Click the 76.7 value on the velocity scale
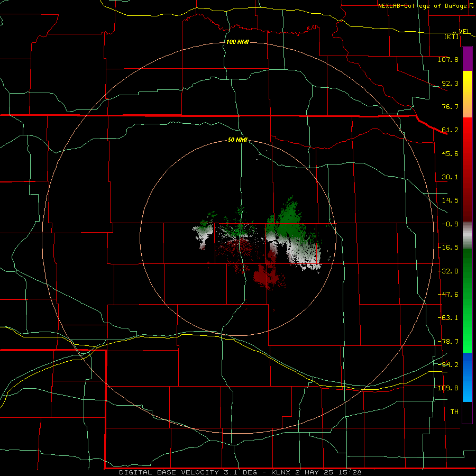Image resolution: width=476 pixels, height=476 pixels. point(450,106)
